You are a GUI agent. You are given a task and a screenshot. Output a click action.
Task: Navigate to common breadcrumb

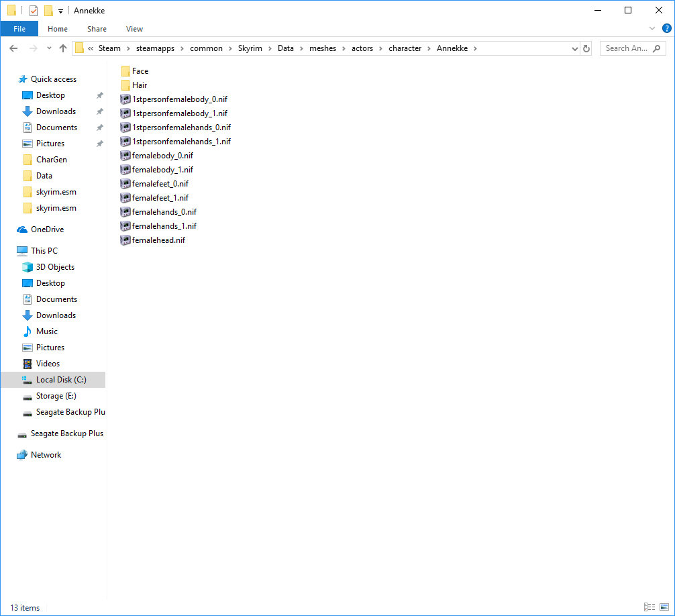206,48
